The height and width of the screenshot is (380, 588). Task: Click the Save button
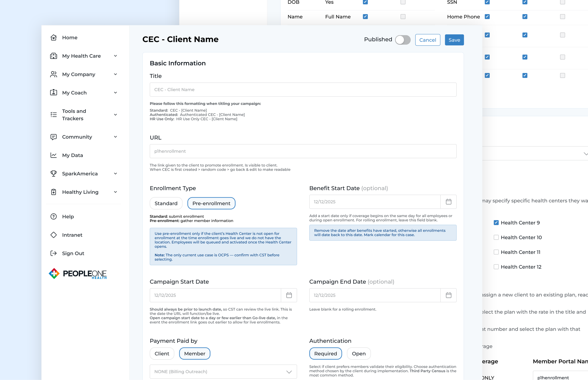[454, 40]
